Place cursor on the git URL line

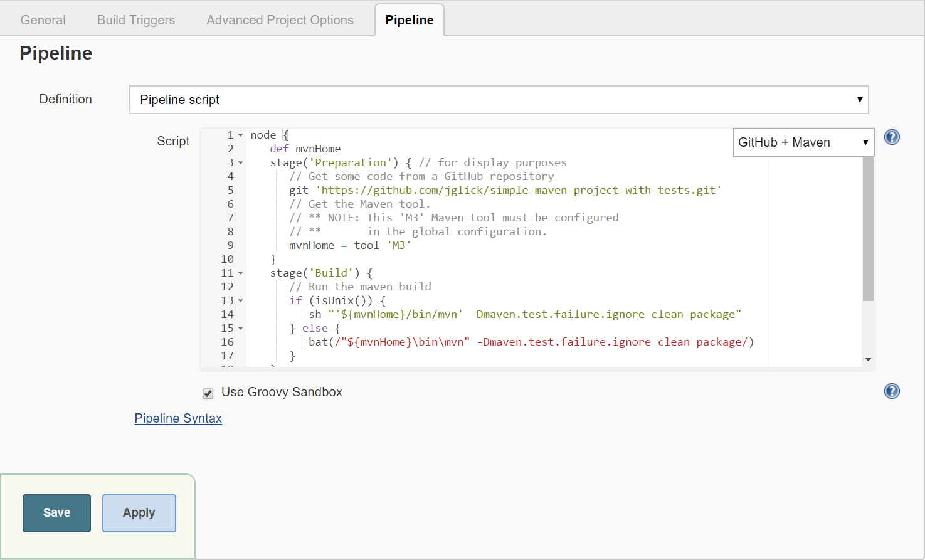[x=505, y=190]
